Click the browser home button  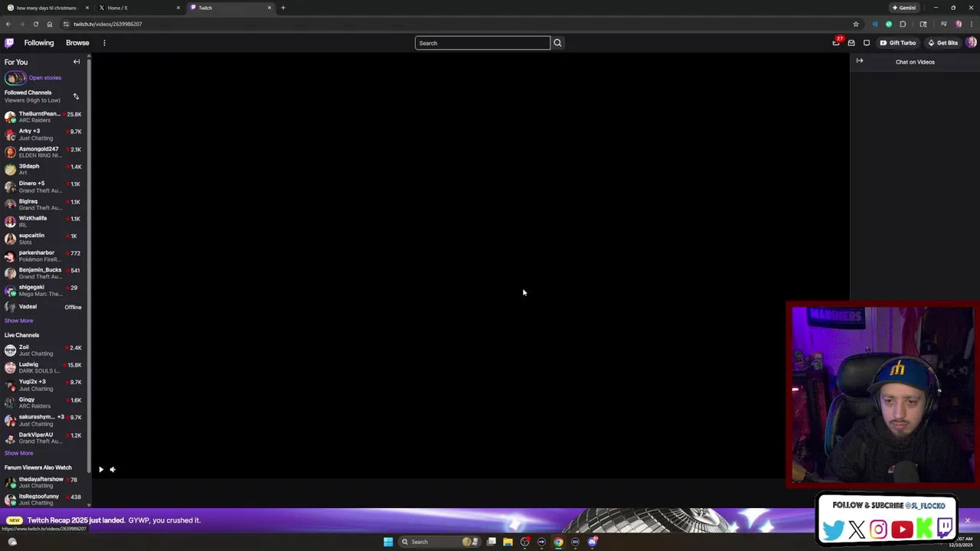[x=50, y=24]
